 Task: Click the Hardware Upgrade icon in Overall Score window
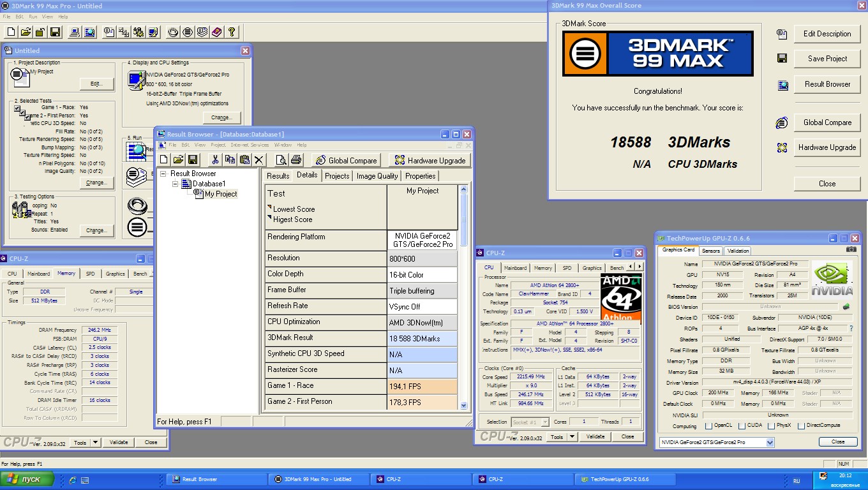(782, 147)
